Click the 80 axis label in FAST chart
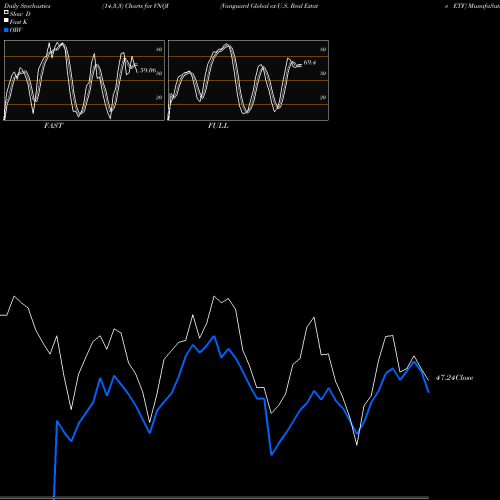This screenshot has height=500, width=500. click(159, 50)
